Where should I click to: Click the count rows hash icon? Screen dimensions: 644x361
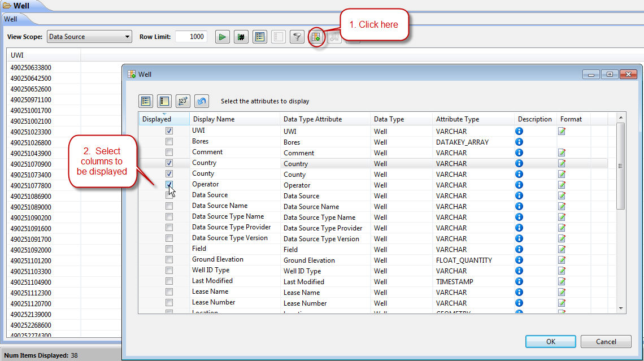241,37
